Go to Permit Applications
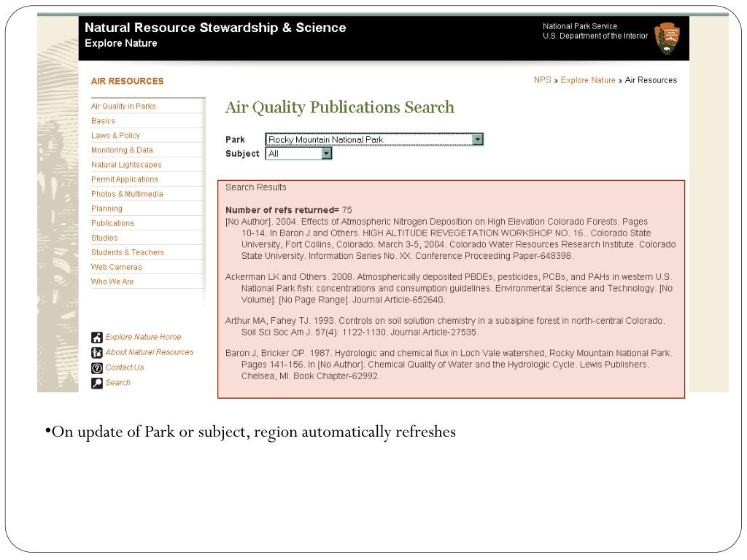The height and width of the screenshot is (560, 747). click(125, 179)
